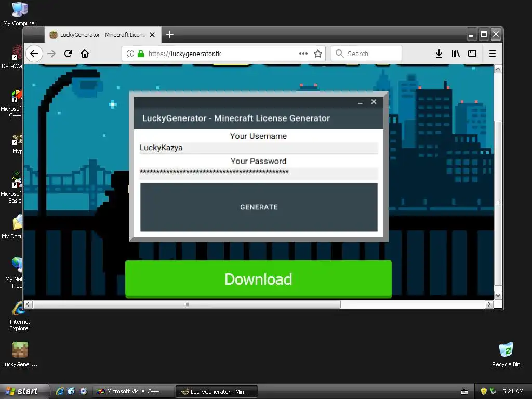Switch to LuckyGenerator taskbar button
The image size is (532, 399).
(x=217, y=392)
